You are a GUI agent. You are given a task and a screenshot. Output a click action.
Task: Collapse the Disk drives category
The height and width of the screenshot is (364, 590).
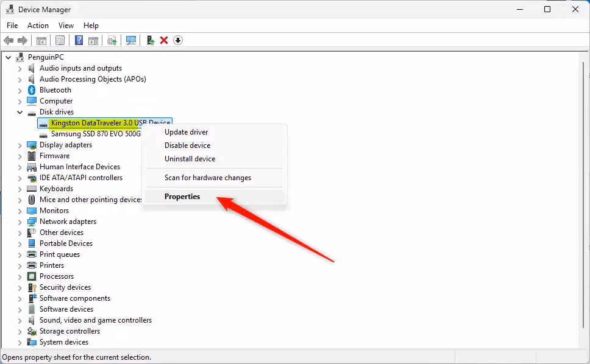coord(20,112)
